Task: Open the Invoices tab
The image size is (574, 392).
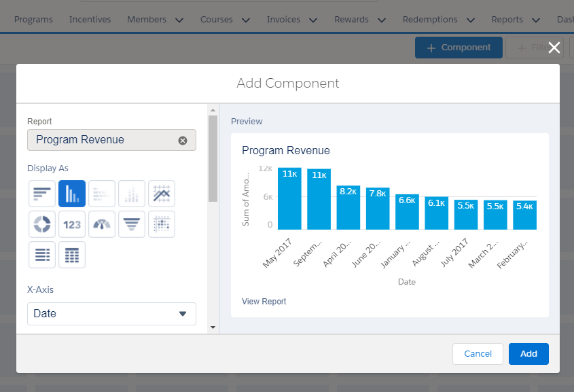Action: 283,20
